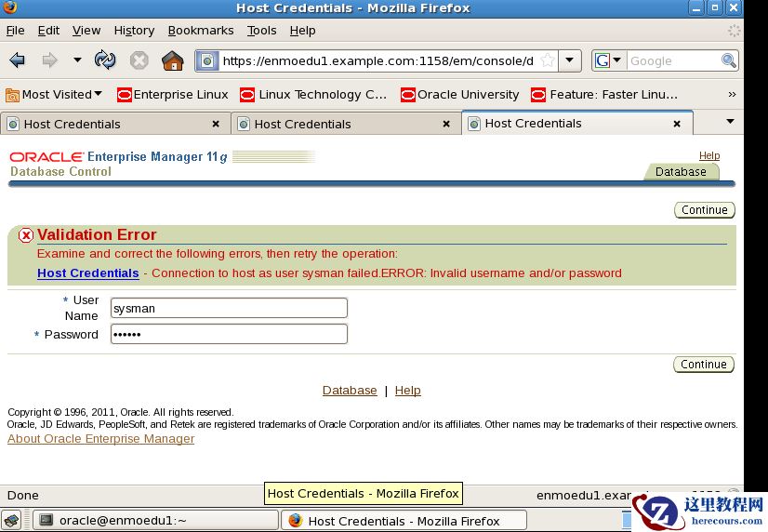Click the address bar URL field
768x532 pixels.
click(378, 61)
